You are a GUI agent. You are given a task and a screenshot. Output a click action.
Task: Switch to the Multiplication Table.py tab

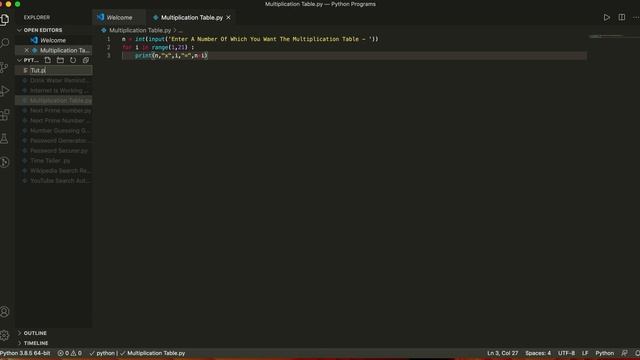pos(191,18)
